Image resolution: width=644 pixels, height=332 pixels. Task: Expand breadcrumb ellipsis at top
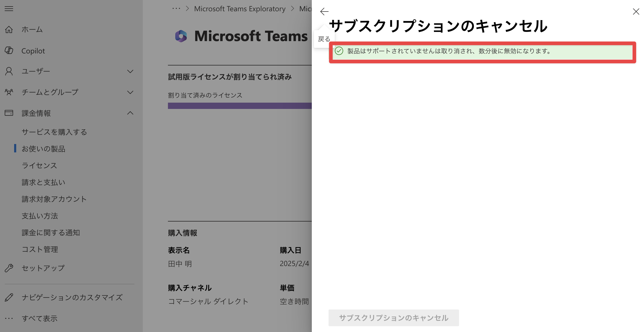(x=176, y=9)
